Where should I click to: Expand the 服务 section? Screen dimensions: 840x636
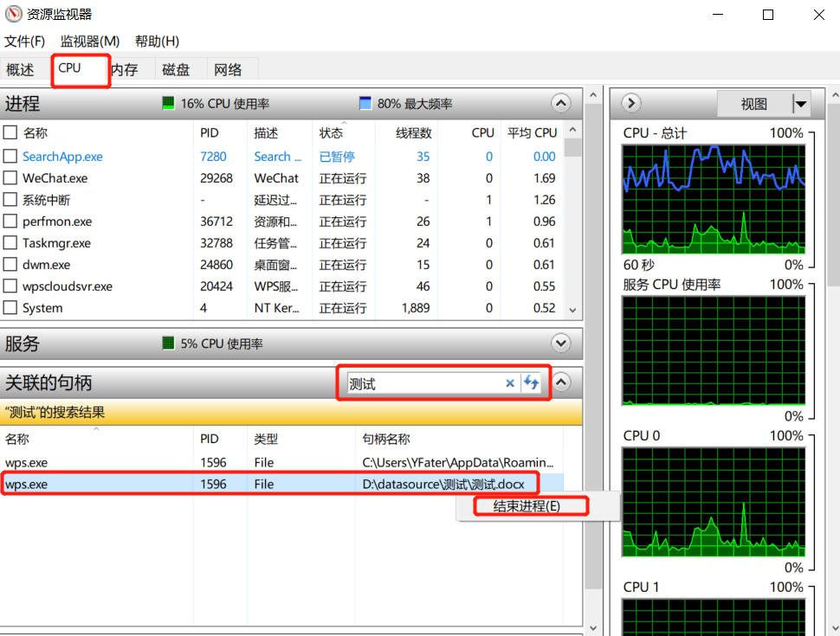pos(561,344)
